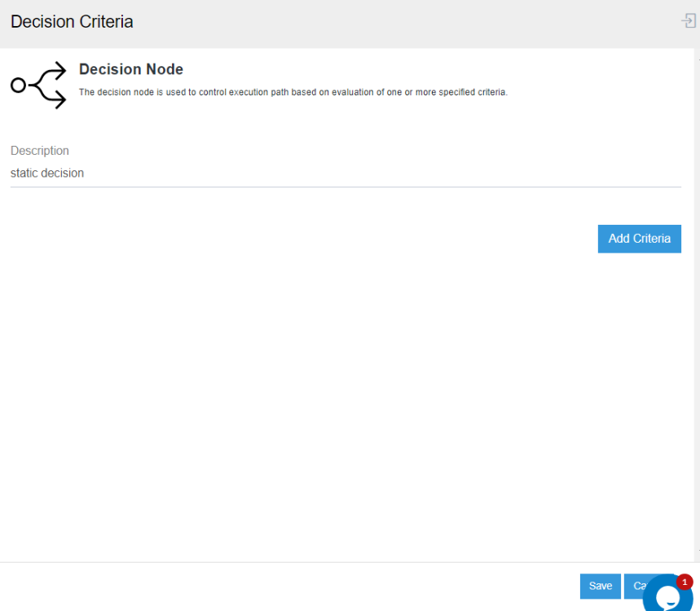Click the decision node explanatory sentence
The width and height of the screenshot is (700, 611).
[293, 92]
